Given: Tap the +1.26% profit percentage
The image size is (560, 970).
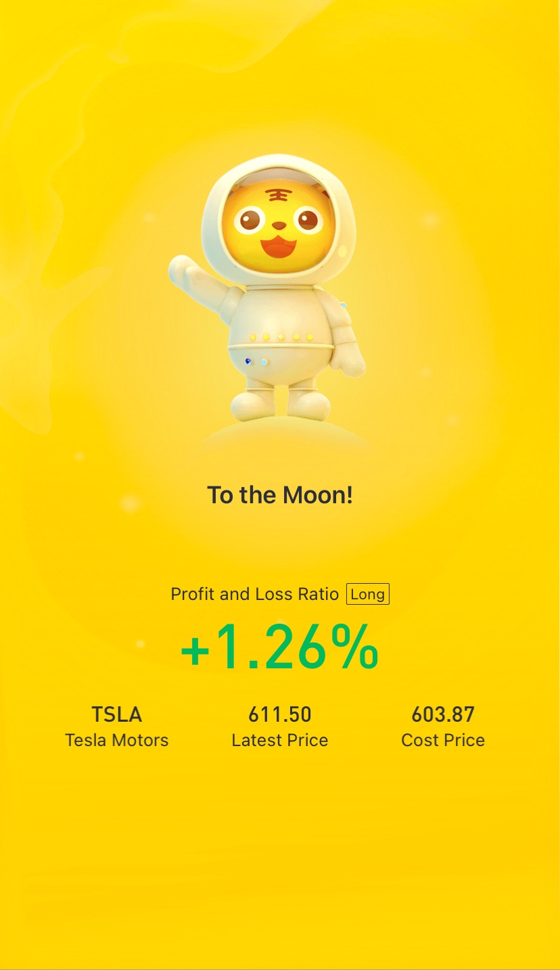Looking at the screenshot, I should coord(279,647).
